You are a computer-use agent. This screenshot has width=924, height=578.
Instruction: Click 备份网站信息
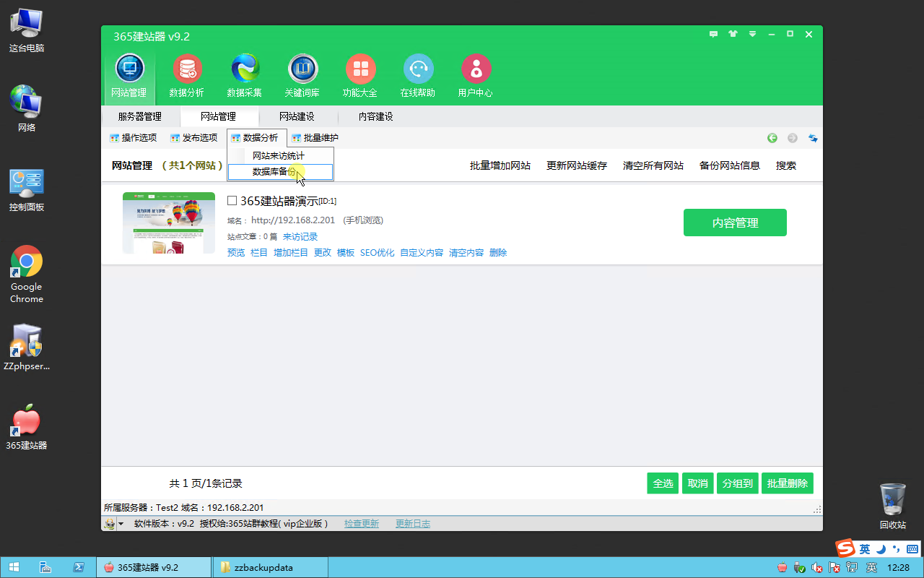point(730,165)
